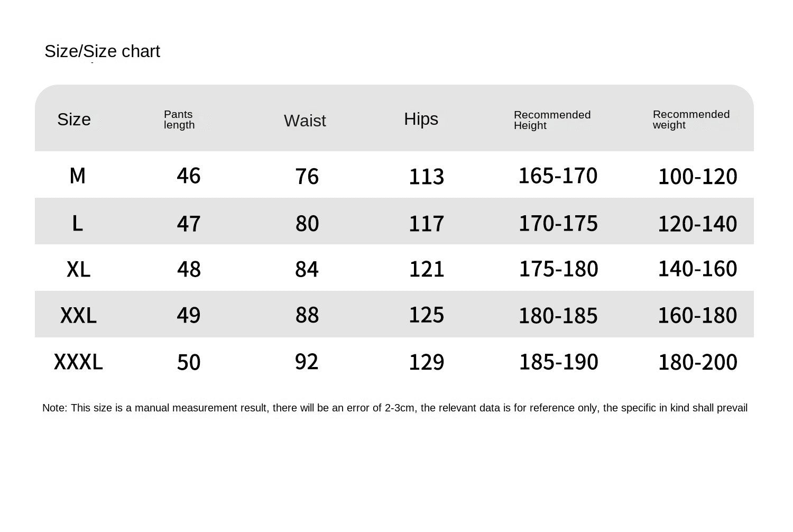This screenshot has width=793, height=532.
Task: Click the Recommended Height column header
Action: [552, 120]
